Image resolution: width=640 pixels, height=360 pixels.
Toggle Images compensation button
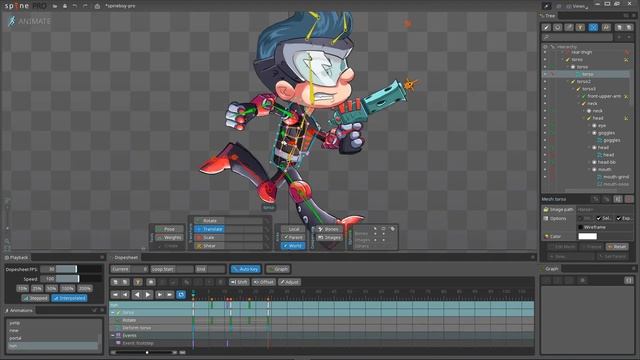coord(329,237)
